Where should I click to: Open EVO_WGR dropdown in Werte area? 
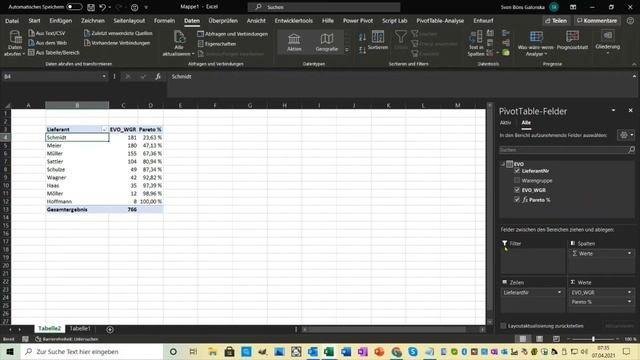(629, 292)
